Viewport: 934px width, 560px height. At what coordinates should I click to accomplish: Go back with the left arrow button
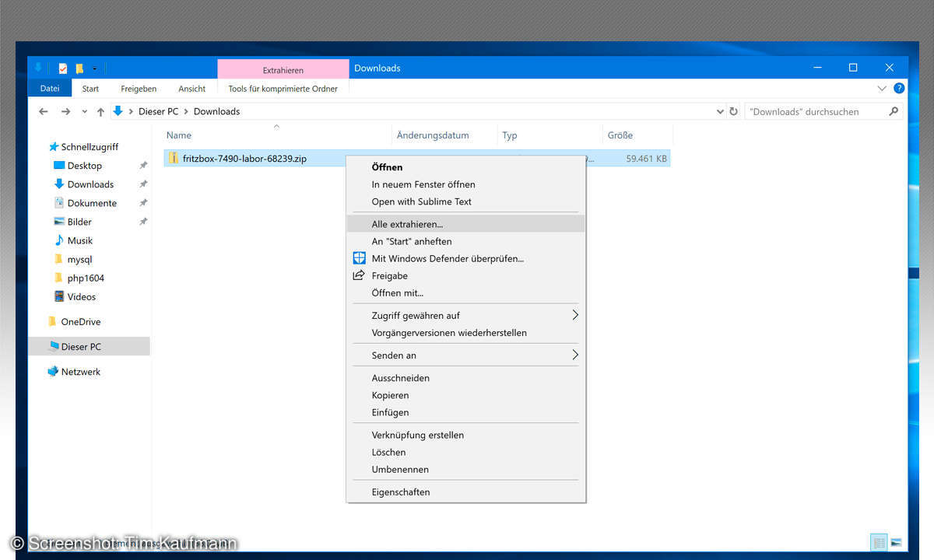[x=44, y=111]
